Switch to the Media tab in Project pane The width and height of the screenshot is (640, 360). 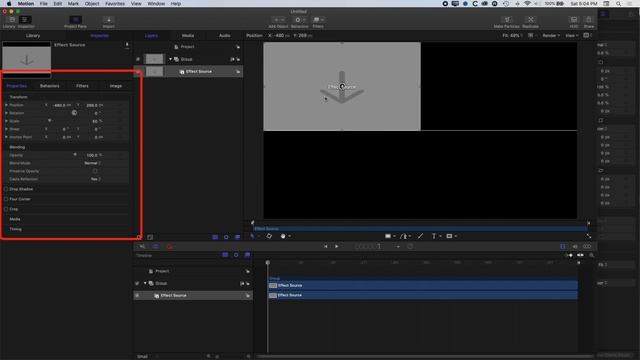188,36
